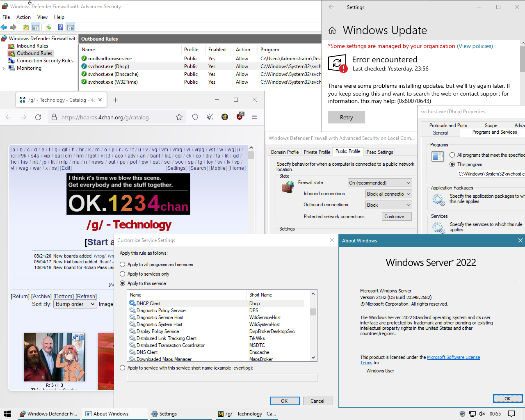
Task: Click OK in Customize Service Settings
Action: point(285,401)
